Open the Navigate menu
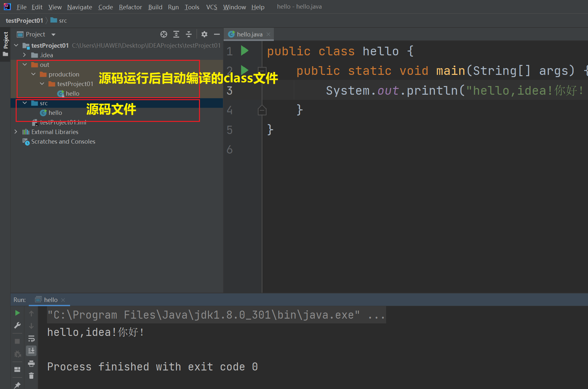The height and width of the screenshot is (389, 588). (x=80, y=7)
